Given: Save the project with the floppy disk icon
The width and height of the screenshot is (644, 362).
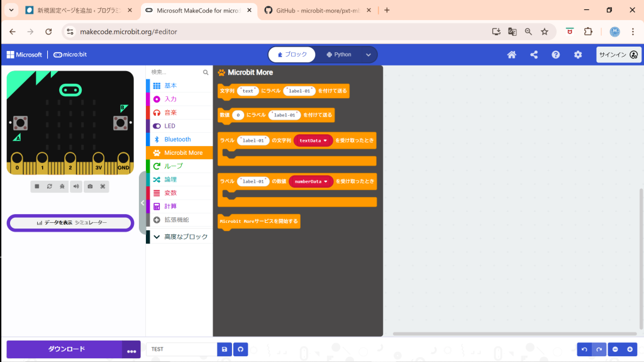Looking at the screenshot, I should tap(225, 349).
